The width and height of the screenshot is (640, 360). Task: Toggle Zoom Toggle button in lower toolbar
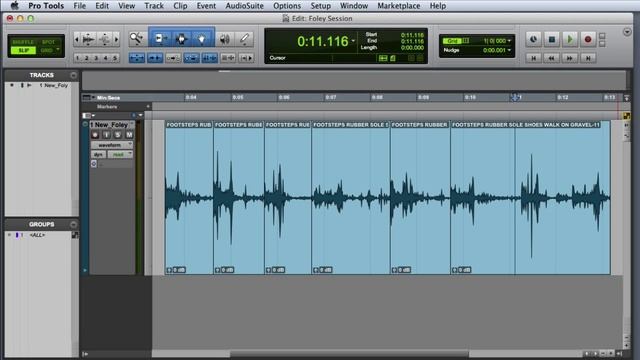[x=136, y=58]
